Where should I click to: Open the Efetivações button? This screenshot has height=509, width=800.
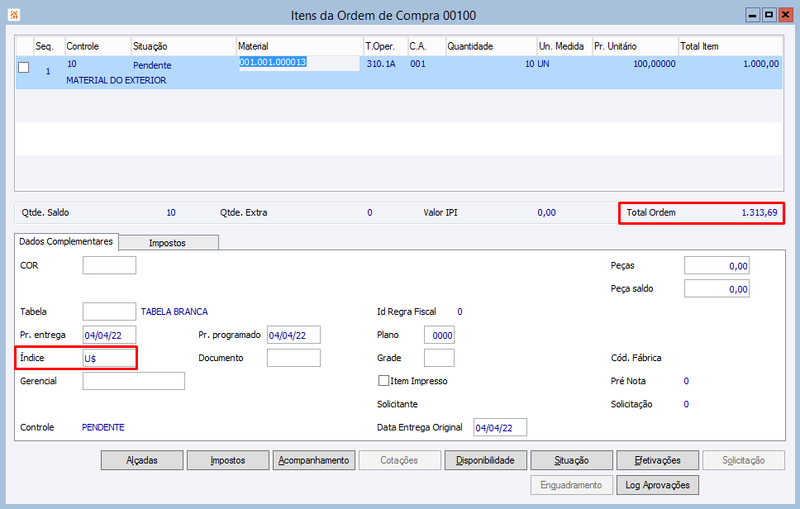[x=658, y=460]
